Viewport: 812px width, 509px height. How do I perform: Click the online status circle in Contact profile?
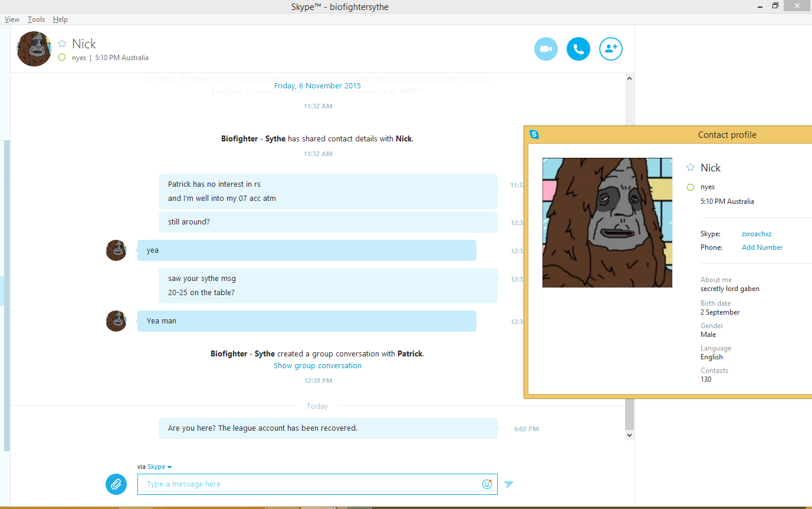691,187
